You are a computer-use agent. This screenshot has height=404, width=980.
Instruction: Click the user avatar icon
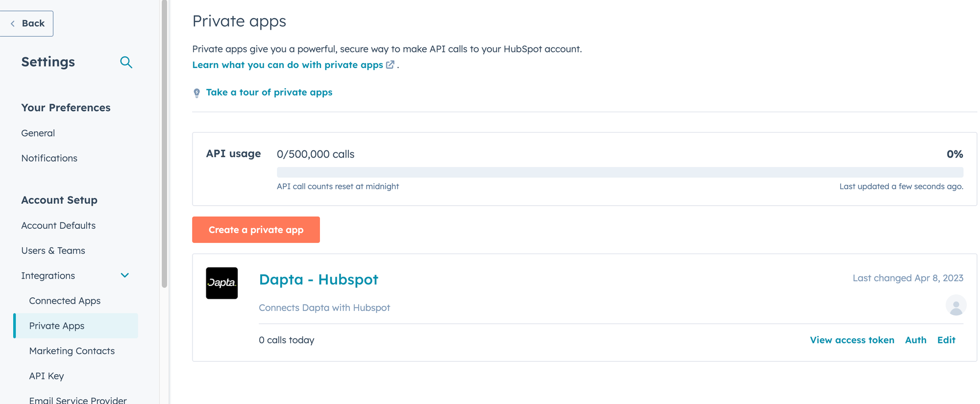955,306
